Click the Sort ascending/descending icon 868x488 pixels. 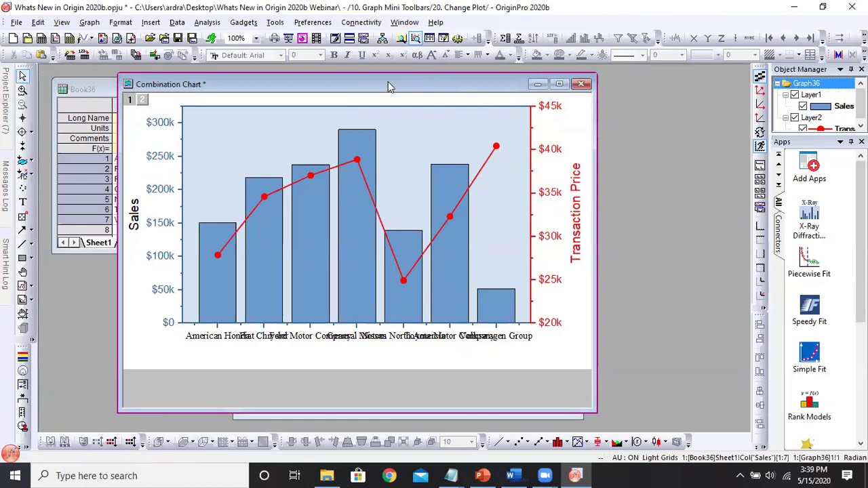click(x=533, y=38)
